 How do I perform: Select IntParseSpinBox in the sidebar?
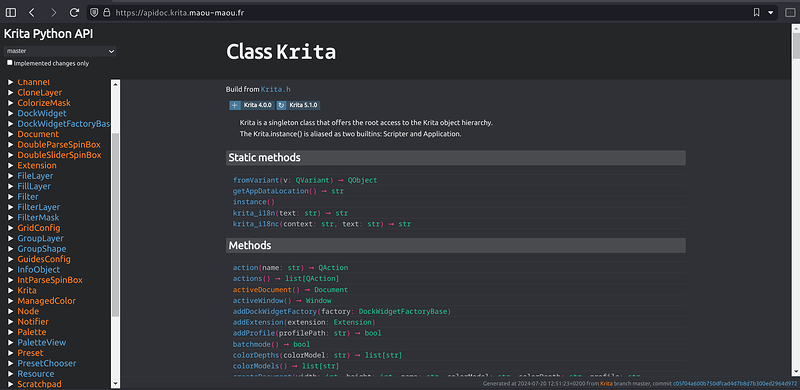(x=50, y=280)
